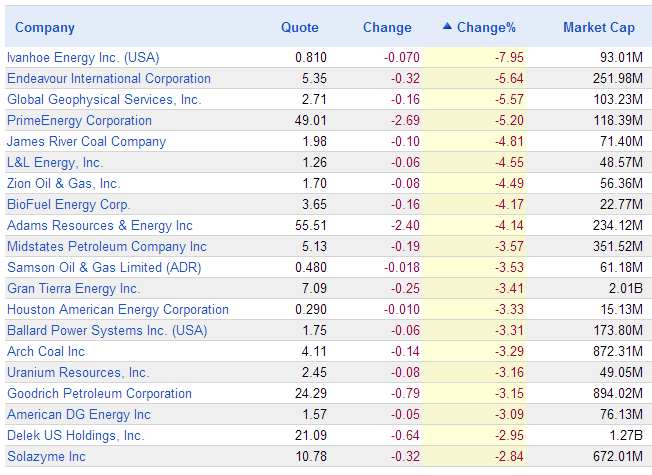Sort by the Market Cap column header

click(599, 27)
